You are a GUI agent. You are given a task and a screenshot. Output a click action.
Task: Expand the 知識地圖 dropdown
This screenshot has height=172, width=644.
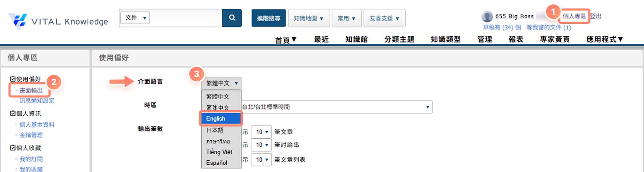click(308, 18)
